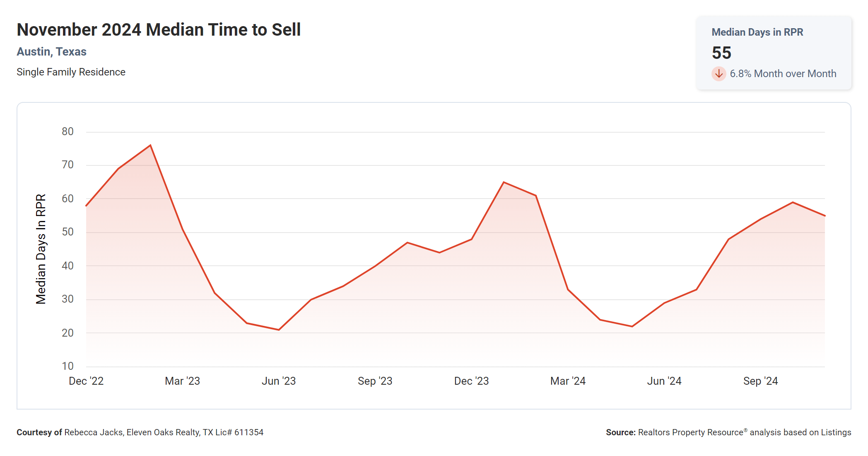Click the November 2024 Median Time to Sell title
The image size is (868, 456).
159,30
